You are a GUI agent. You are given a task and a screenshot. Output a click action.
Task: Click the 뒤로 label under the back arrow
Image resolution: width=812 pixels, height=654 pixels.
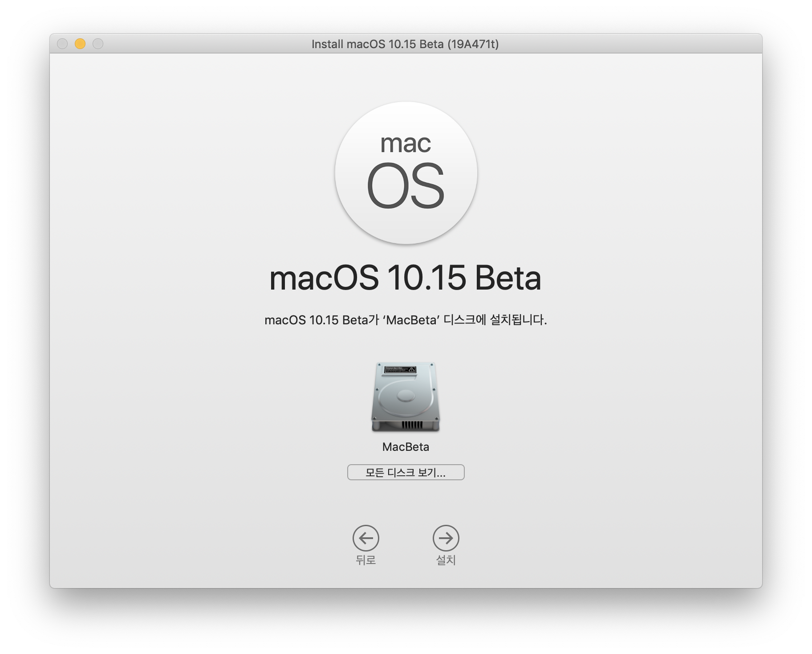click(x=365, y=560)
